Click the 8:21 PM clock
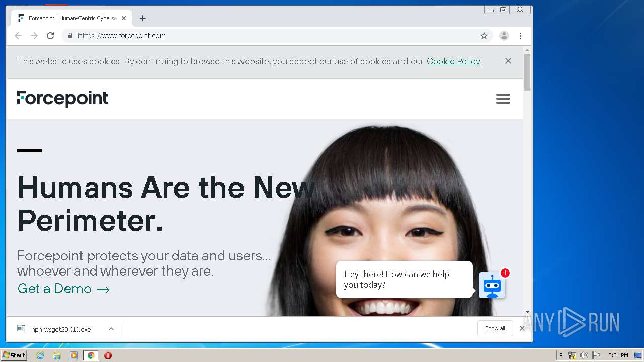 click(618, 355)
